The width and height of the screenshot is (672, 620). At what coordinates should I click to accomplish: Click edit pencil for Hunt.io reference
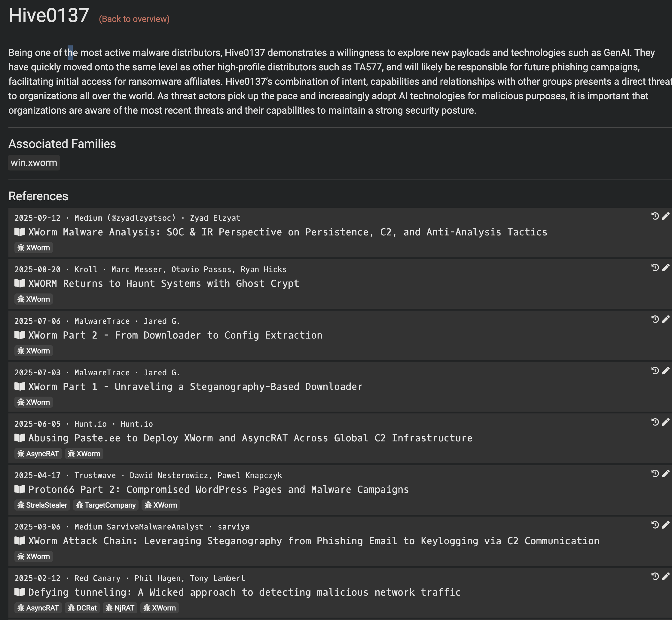coord(666,422)
